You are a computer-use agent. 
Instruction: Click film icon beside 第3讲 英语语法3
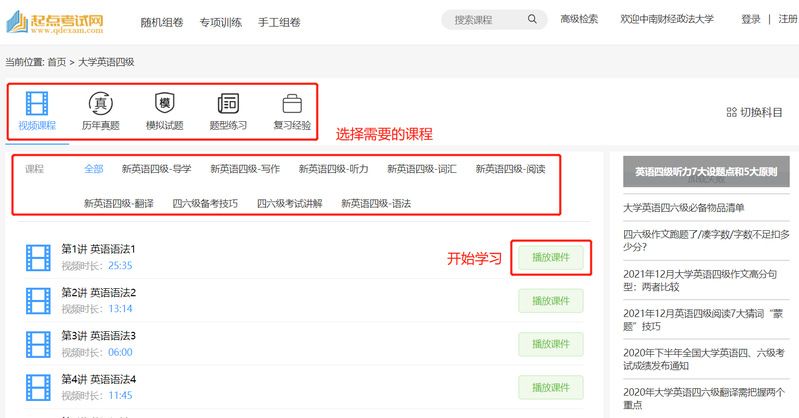(38, 344)
